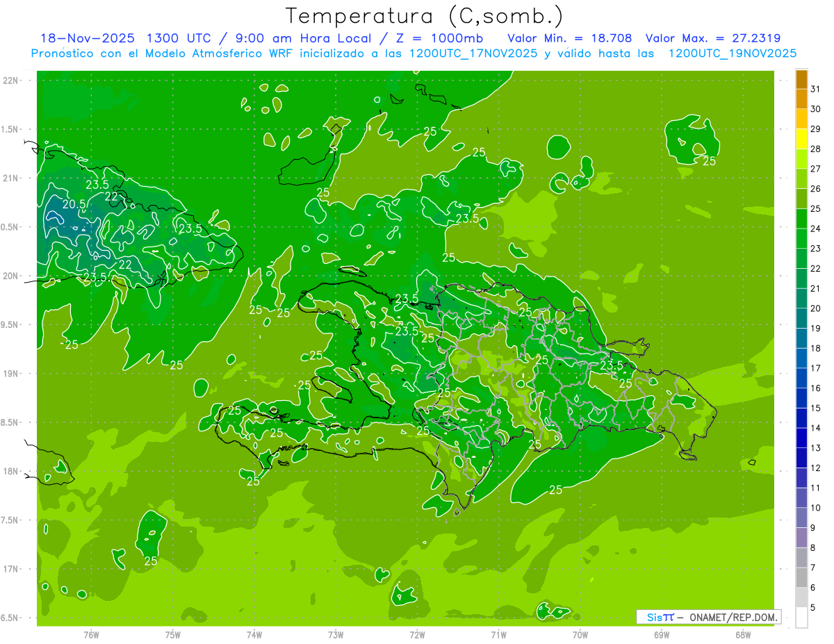Screen dimensions: 834x644
Task: Click the '72W' longitude axis label
Action: (417, 634)
